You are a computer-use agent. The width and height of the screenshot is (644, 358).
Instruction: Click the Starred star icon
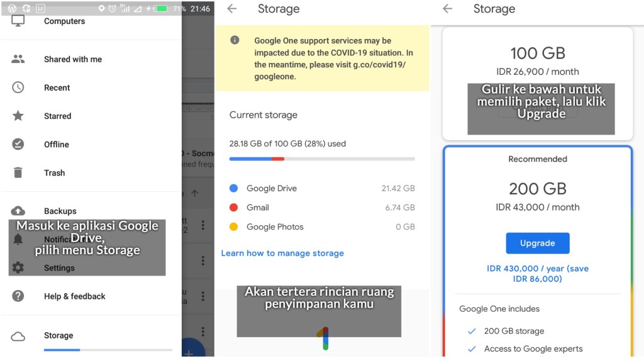18,116
